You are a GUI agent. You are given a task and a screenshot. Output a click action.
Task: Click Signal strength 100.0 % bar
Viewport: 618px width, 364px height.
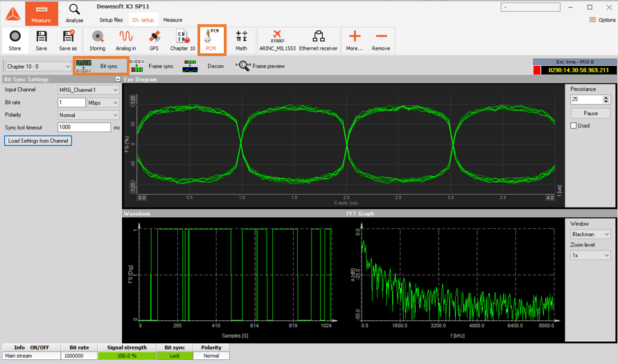(127, 356)
